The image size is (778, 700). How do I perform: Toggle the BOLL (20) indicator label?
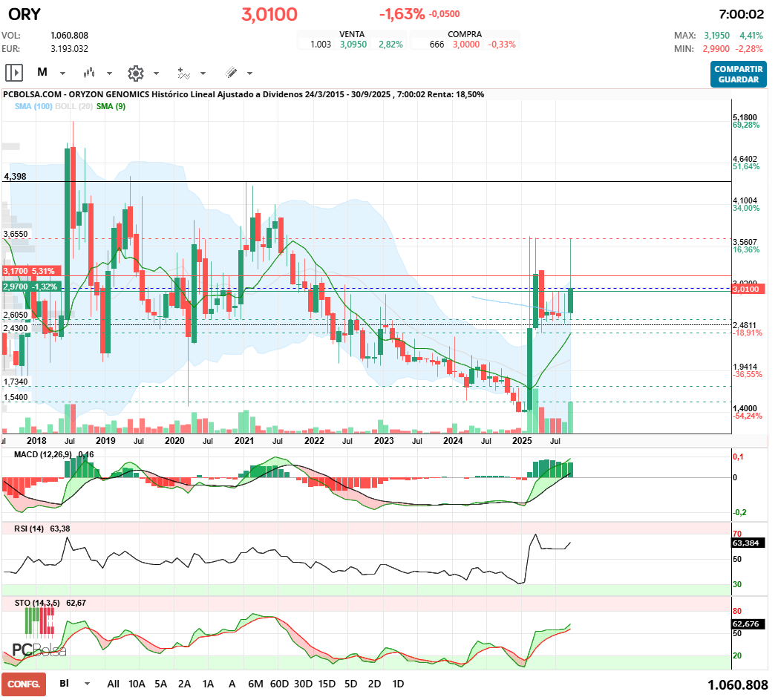tap(74, 106)
